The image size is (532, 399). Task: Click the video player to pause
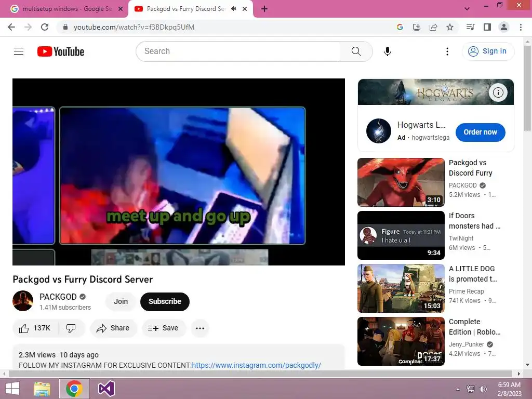coord(179,171)
